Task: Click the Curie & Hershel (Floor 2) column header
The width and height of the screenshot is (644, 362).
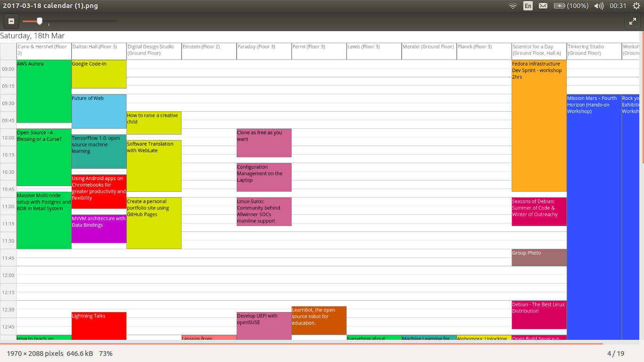Action: (x=44, y=51)
